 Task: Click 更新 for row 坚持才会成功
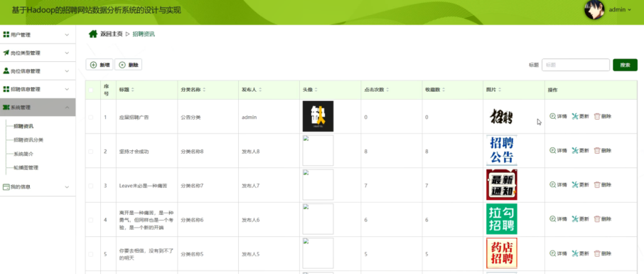tap(580, 151)
